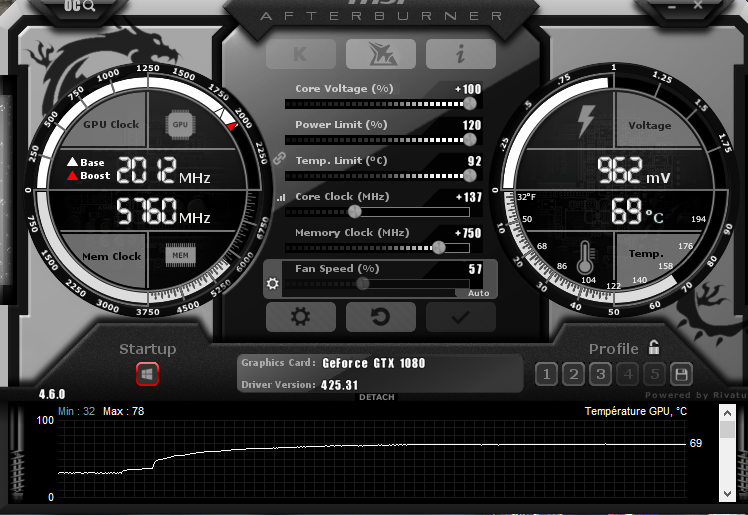Open the information i button
The width and height of the screenshot is (748, 515).
[x=460, y=54]
